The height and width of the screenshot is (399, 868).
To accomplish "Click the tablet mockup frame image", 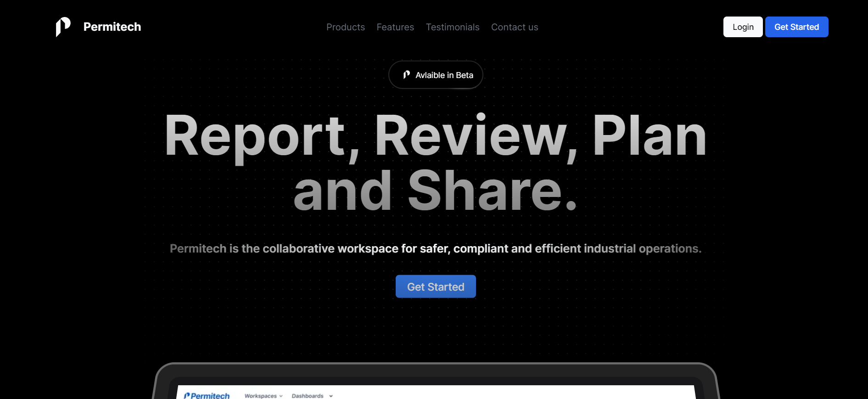I will point(435,371).
